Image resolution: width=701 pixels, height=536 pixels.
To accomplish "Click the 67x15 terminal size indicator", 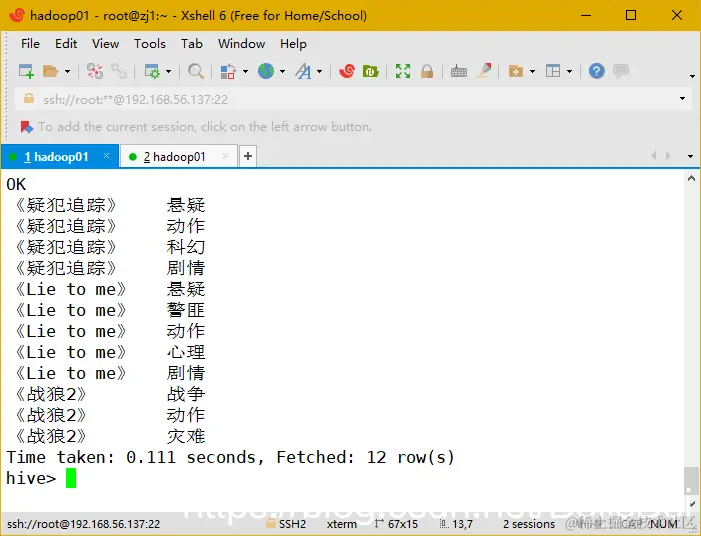I will pyautogui.click(x=397, y=524).
